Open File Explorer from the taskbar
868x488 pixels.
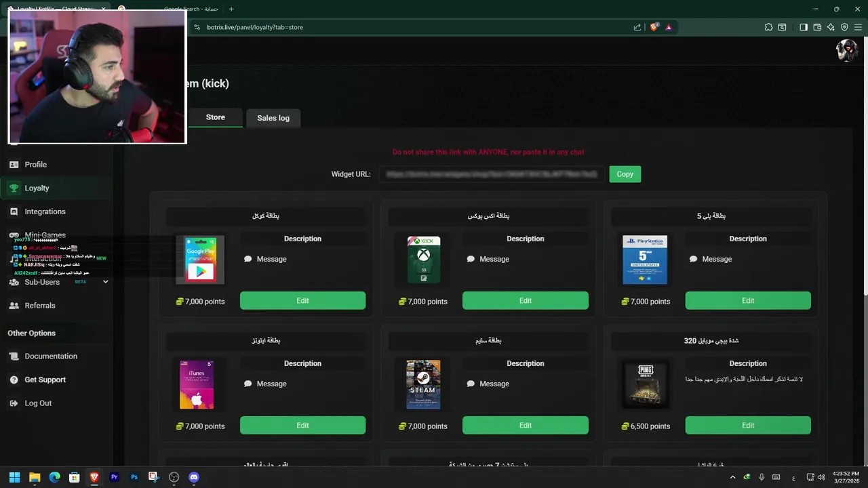[x=35, y=477]
